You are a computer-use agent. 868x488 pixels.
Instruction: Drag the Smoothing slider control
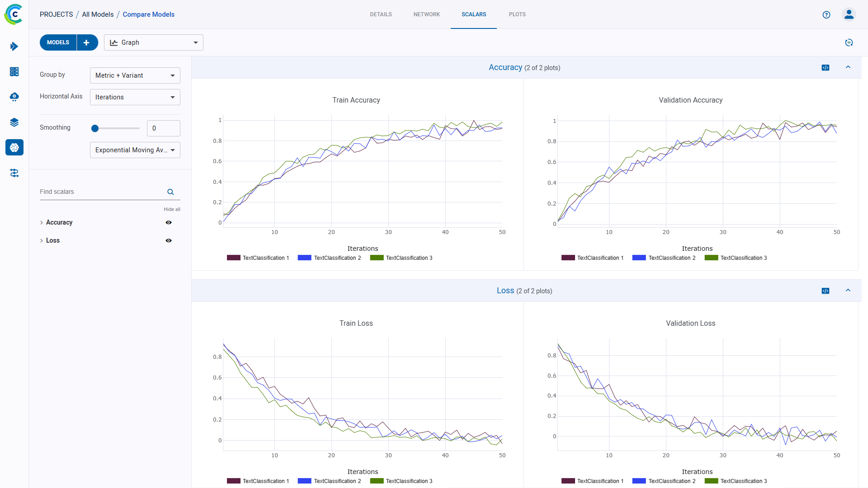click(x=95, y=128)
